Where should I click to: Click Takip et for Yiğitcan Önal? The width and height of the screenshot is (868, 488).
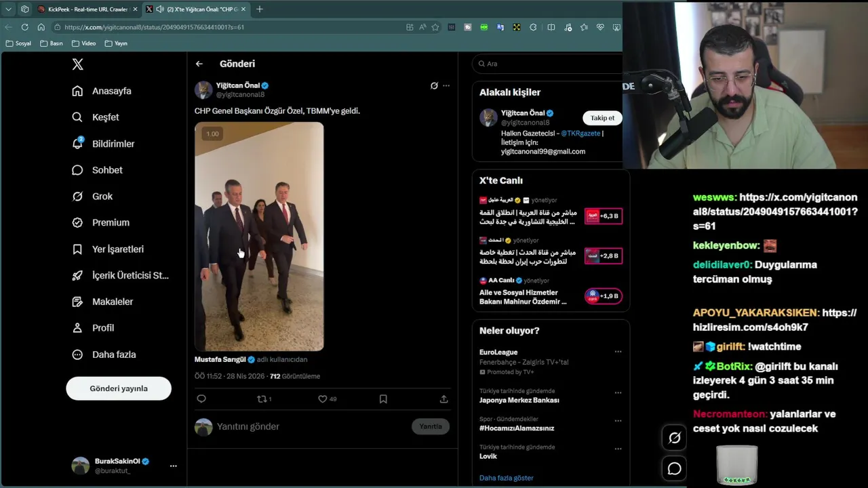pyautogui.click(x=602, y=118)
